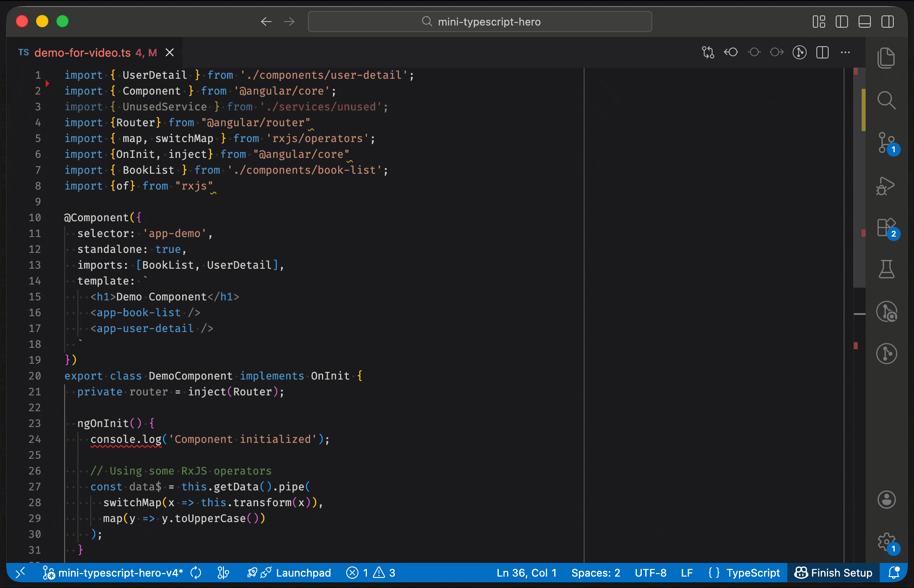
Task: Open Run and Debug view
Action: (x=886, y=186)
